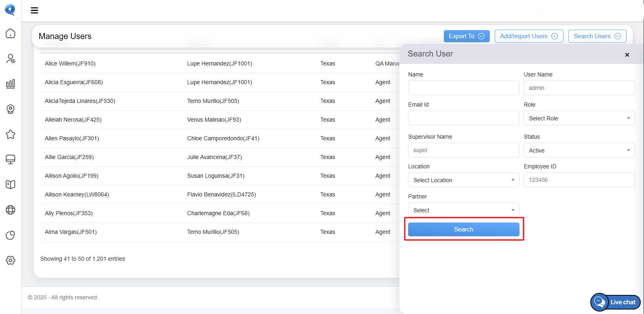Open settings gear icon in sidebar
This screenshot has width=644, height=314.
tap(11, 260)
